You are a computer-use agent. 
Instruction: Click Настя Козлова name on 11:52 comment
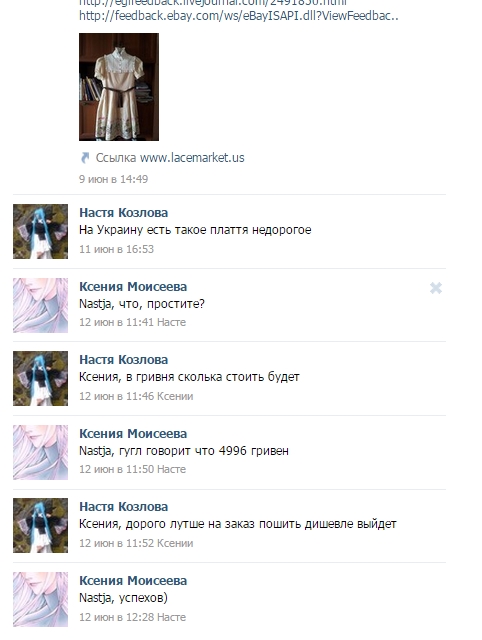[x=124, y=507]
